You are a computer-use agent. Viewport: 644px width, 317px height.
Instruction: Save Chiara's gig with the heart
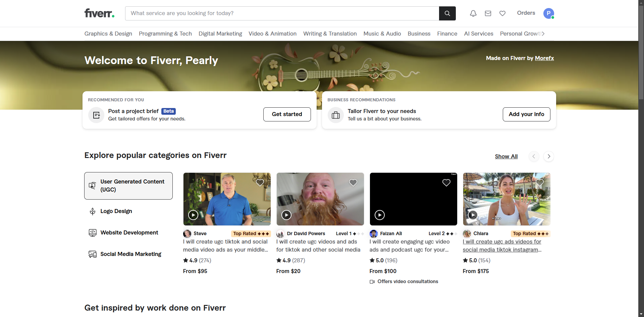540,182
